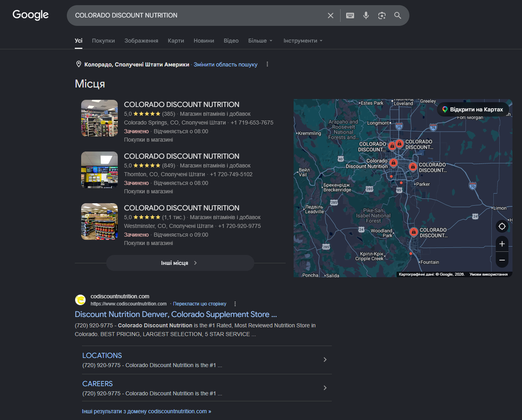Image resolution: width=522 pixels, height=420 pixels.
Task: Click the (1,1 тис.) review count
Action: click(x=174, y=217)
